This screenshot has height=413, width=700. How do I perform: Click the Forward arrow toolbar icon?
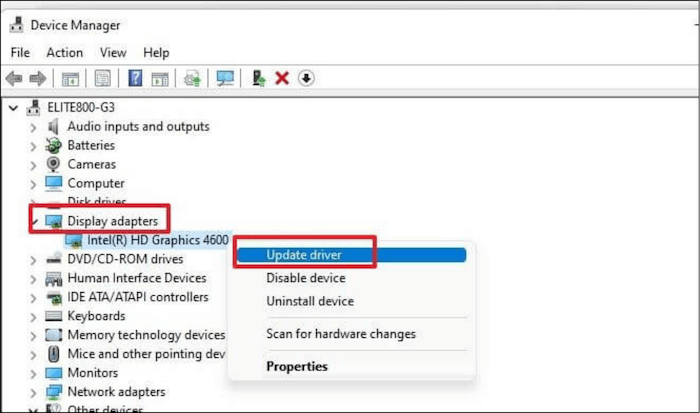(x=38, y=79)
